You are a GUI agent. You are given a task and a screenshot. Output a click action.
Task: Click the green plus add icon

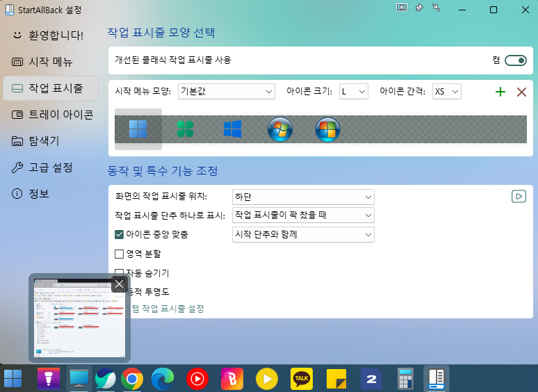[x=500, y=92]
